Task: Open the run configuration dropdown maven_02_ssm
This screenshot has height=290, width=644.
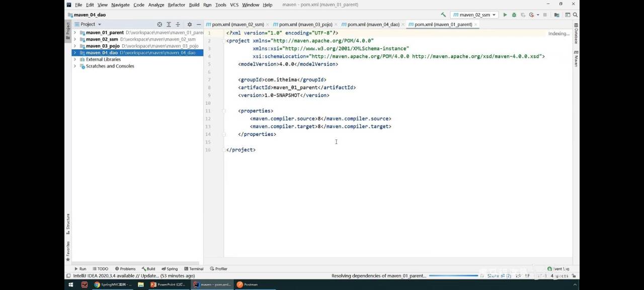Action: [474, 15]
